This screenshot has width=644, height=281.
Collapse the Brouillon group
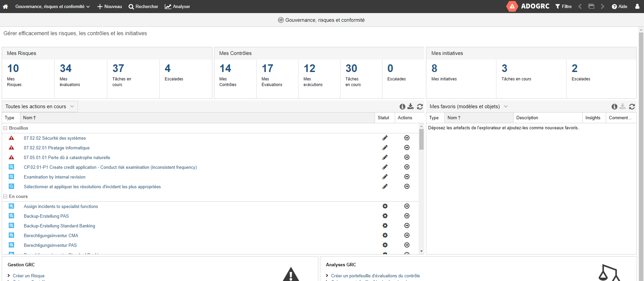tap(5, 128)
